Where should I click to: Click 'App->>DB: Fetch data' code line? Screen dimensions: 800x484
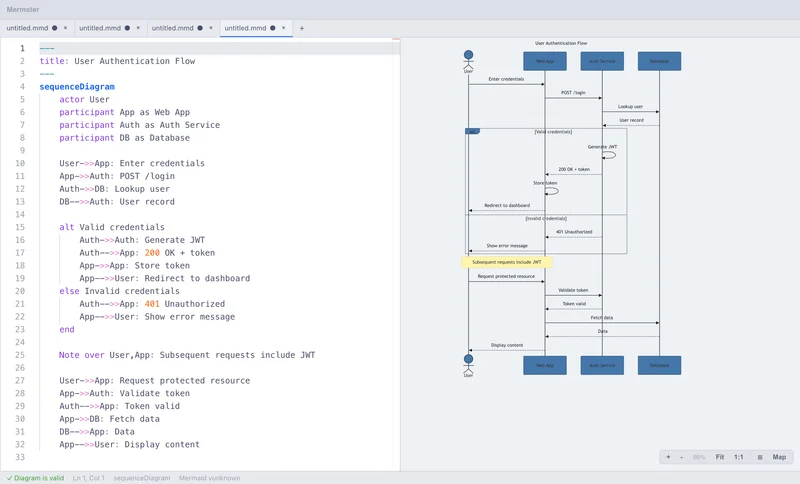click(x=109, y=419)
